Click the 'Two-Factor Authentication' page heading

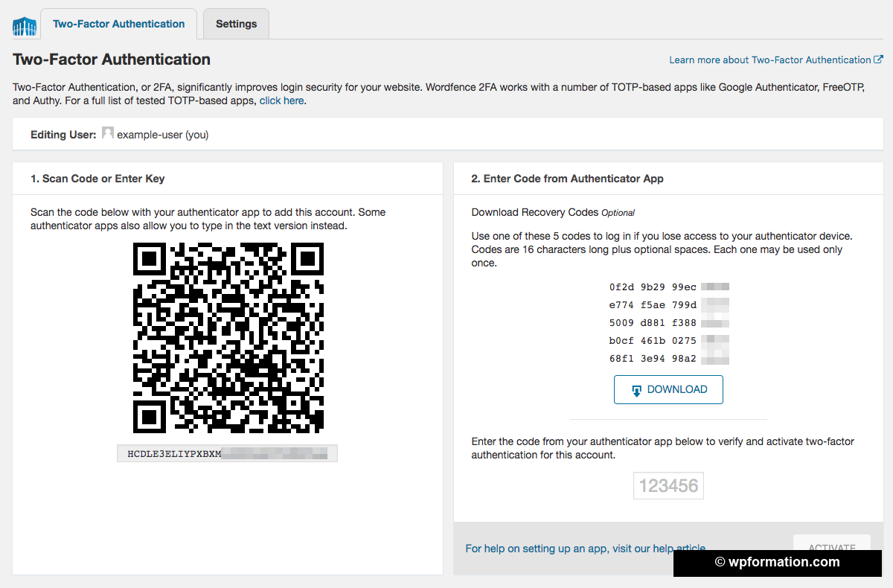112,60
